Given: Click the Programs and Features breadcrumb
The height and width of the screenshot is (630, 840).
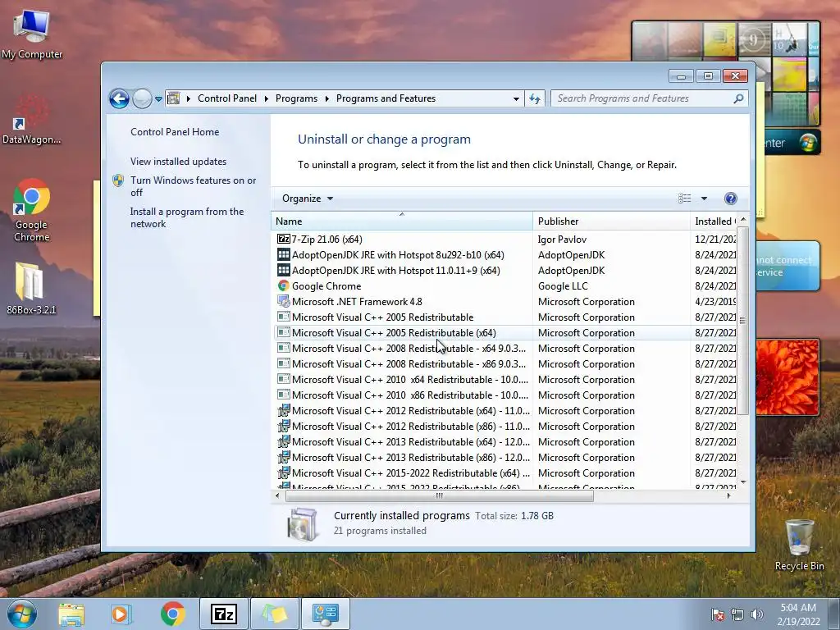Looking at the screenshot, I should 386,98.
